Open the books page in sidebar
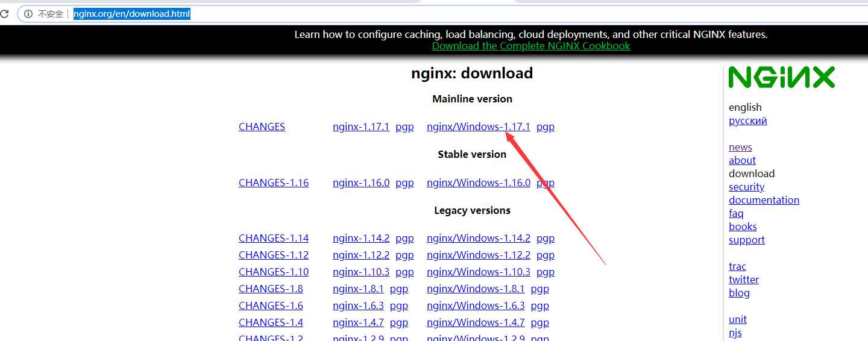868x341 pixels. pyautogui.click(x=743, y=227)
